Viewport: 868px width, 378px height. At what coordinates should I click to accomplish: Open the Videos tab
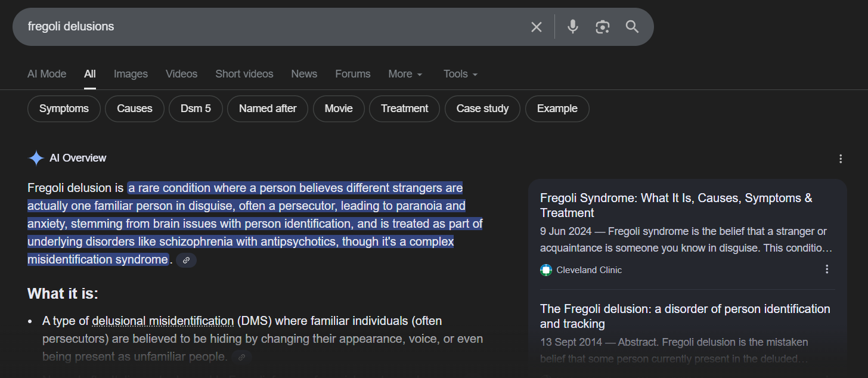(x=181, y=74)
